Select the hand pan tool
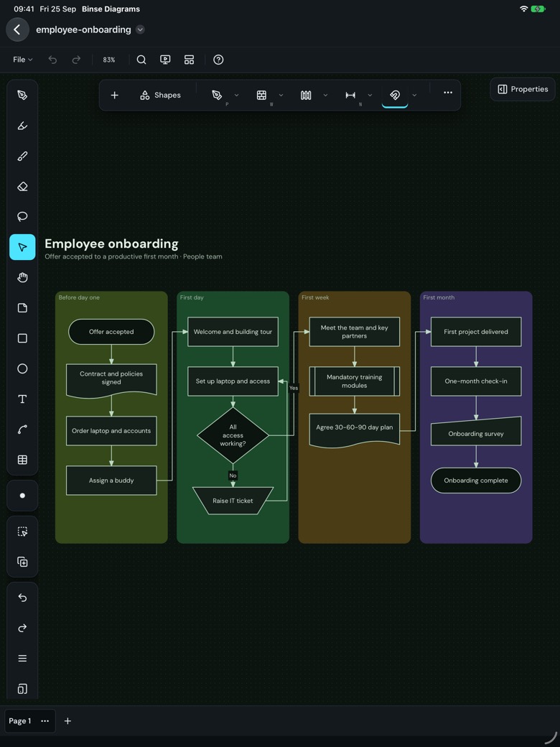560x747 pixels. pyautogui.click(x=22, y=277)
